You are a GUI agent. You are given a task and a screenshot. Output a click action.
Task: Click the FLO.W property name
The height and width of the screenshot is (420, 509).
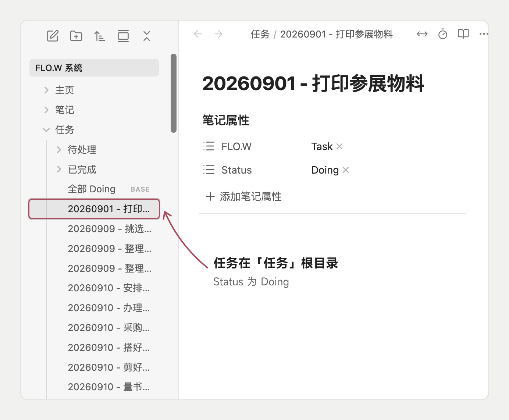(x=236, y=146)
